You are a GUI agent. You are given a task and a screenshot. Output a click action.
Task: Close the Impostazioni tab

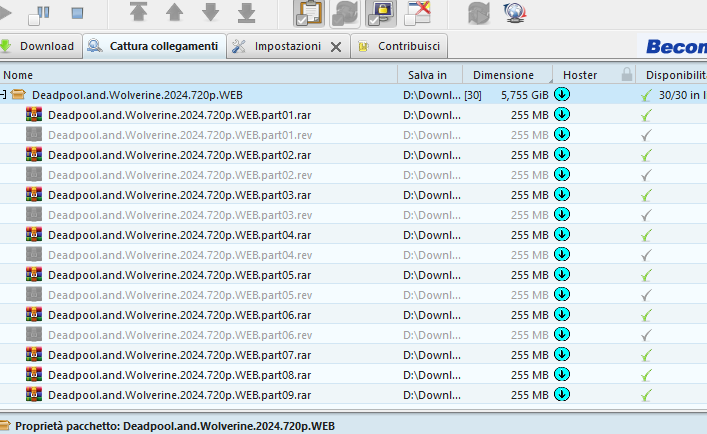[x=336, y=47]
